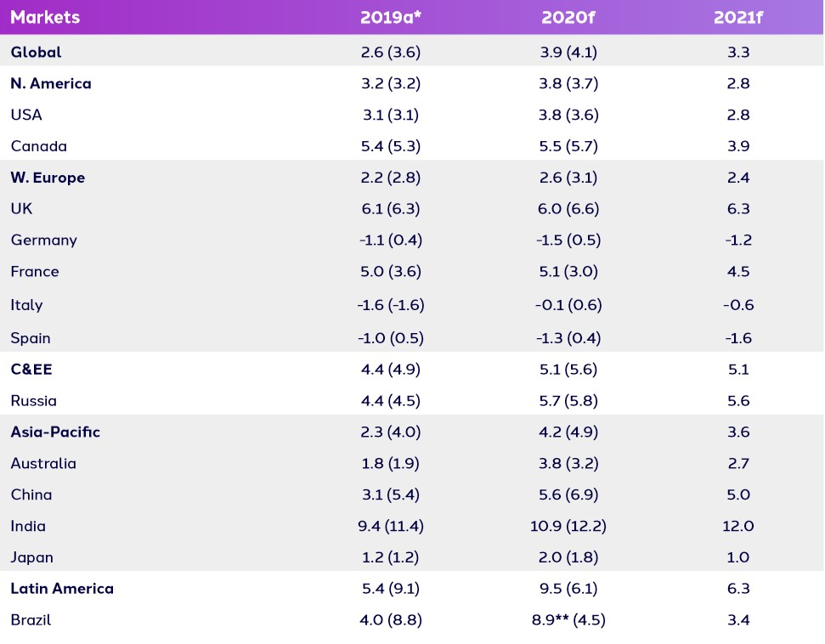
Task: Select the Latin America row label
Action: point(62,588)
